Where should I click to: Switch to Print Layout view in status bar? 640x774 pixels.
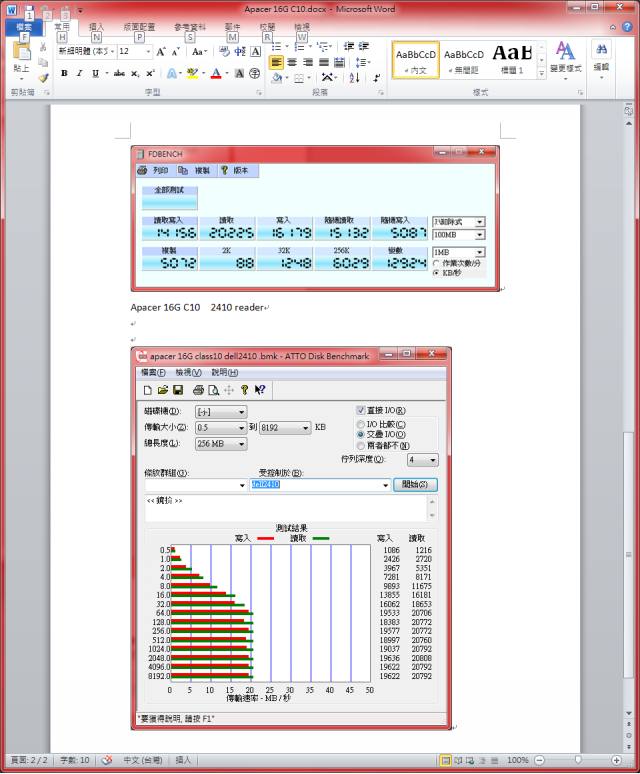pos(445,760)
